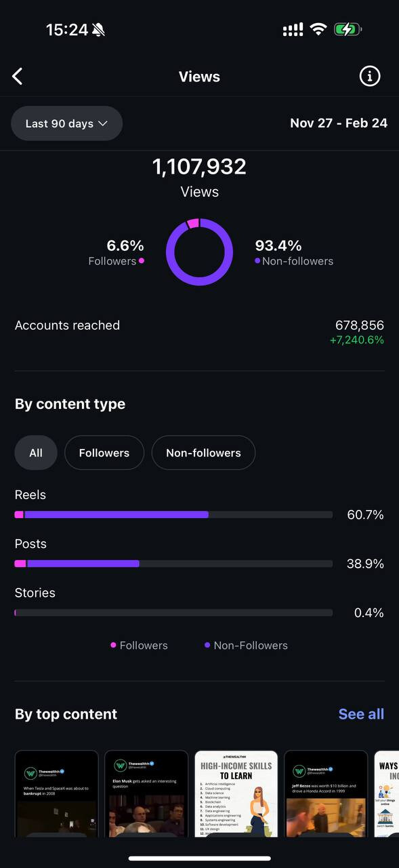Tap the donut chart of views
Image resolution: width=399 pixels, height=868 pixels.
click(199, 252)
